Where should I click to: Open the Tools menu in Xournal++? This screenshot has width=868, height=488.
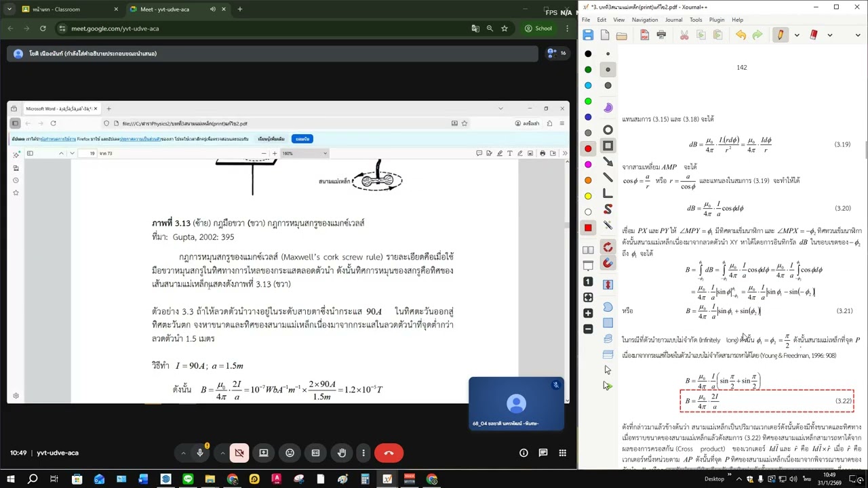(x=696, y=20)
